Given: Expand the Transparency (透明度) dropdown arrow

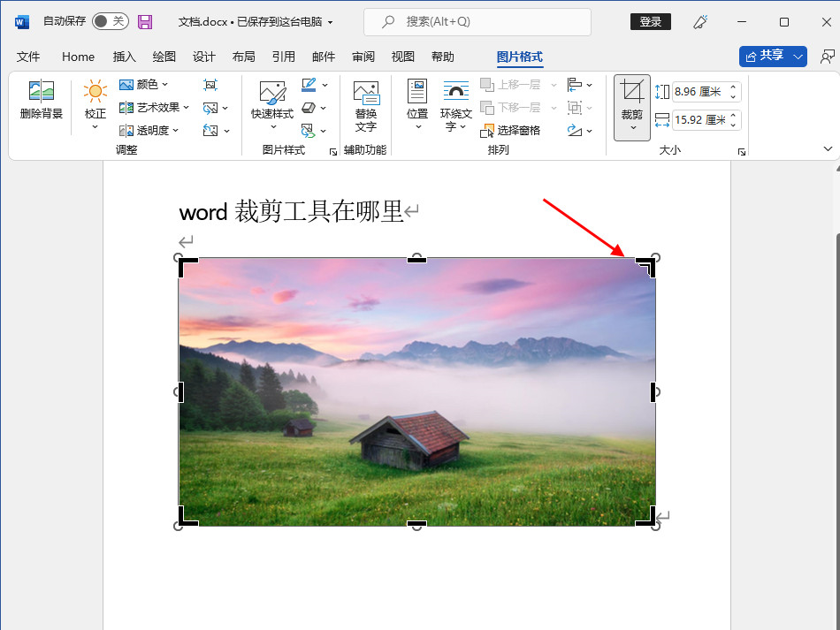Looking at the screenshot, I should [x=175, y=131].
